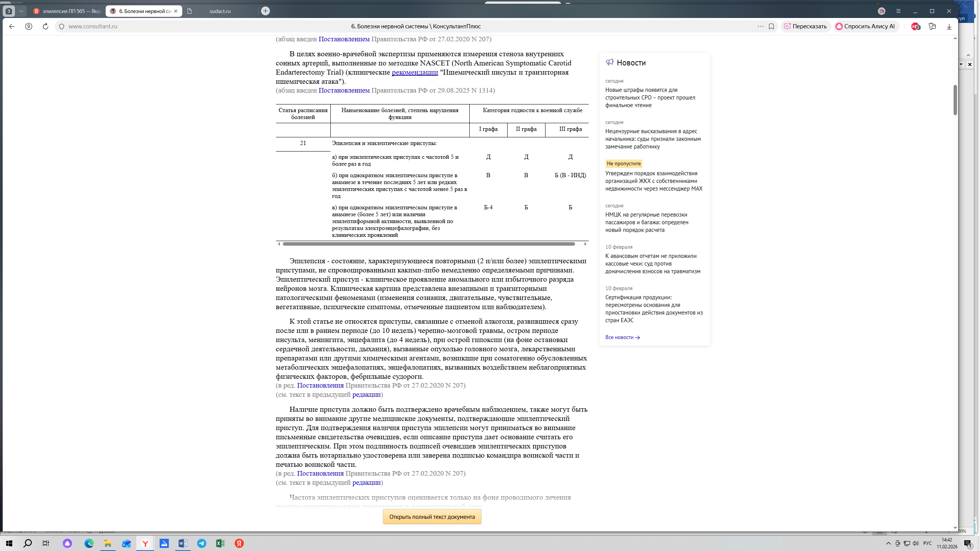The width and height of the screenshot is (980, 551).
Task: Open news about нецензурные высказывания в адрес начальника
Action: point(653,139)
